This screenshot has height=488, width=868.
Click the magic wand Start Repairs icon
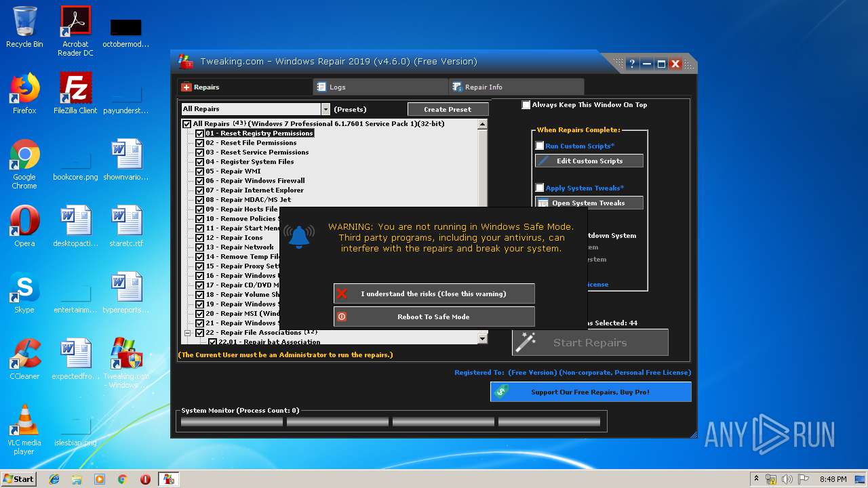[x=526, y=342]
